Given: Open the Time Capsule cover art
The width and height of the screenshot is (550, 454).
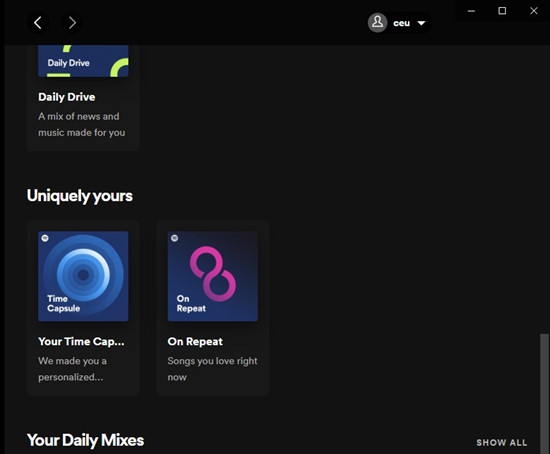Looking at the screenshot, I should click(83, 276).
